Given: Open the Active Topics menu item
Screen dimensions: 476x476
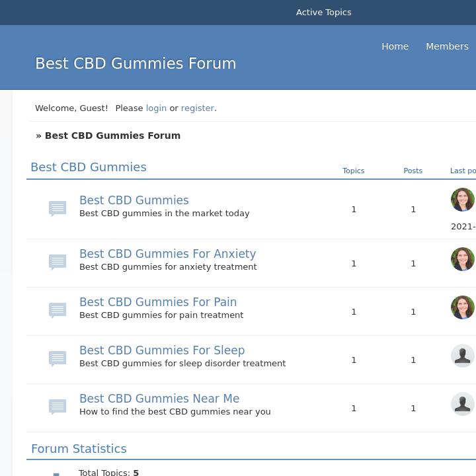Looking at the screenshot, I should (323, 13).
